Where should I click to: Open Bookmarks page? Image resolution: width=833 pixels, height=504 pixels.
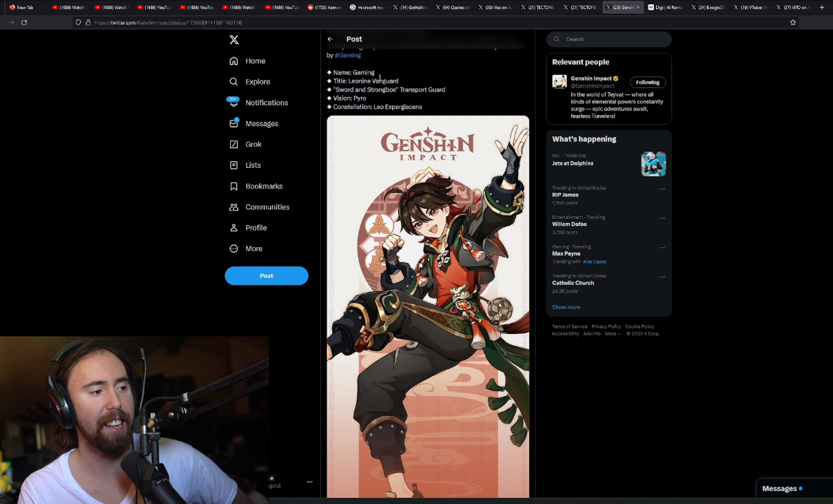coord(256,186)
